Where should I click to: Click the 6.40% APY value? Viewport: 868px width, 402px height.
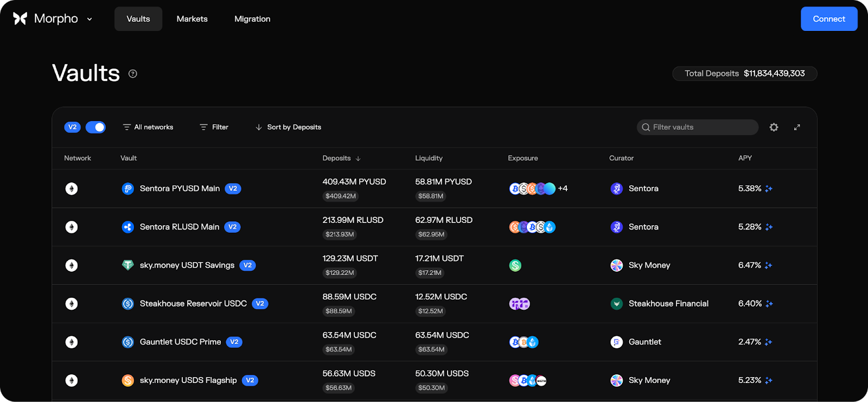pos(750,304)
